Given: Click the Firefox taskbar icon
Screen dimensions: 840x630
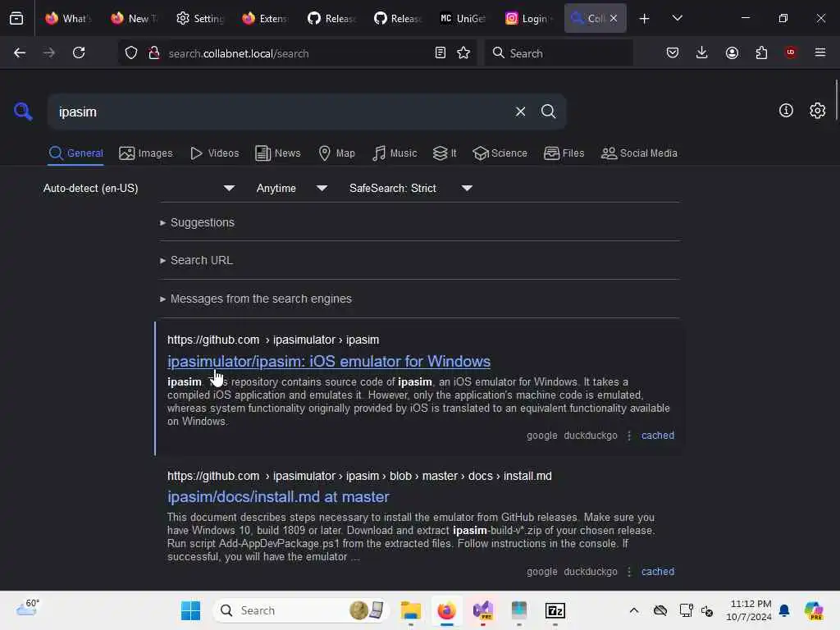Looking at the screenshot, I should [x=446, y=610].
